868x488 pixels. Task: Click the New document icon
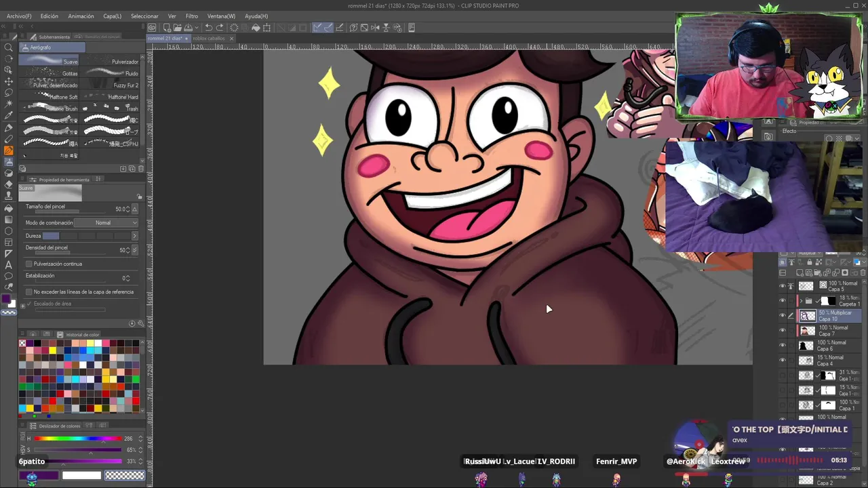166,28
